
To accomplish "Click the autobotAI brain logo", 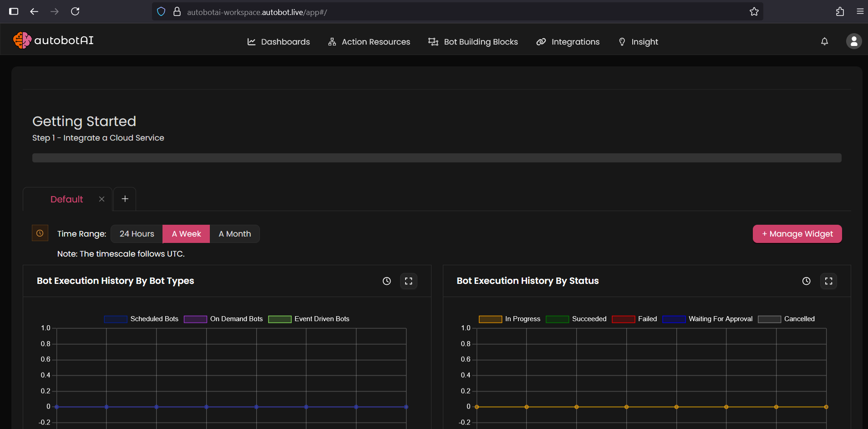I will pos(22,40).
